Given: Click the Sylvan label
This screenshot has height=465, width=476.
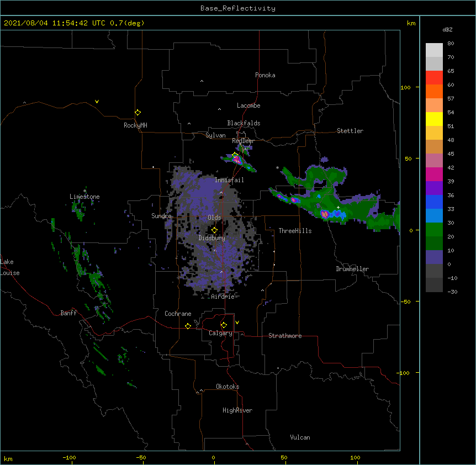Looking at the screenshot, I should coord(215,135).
